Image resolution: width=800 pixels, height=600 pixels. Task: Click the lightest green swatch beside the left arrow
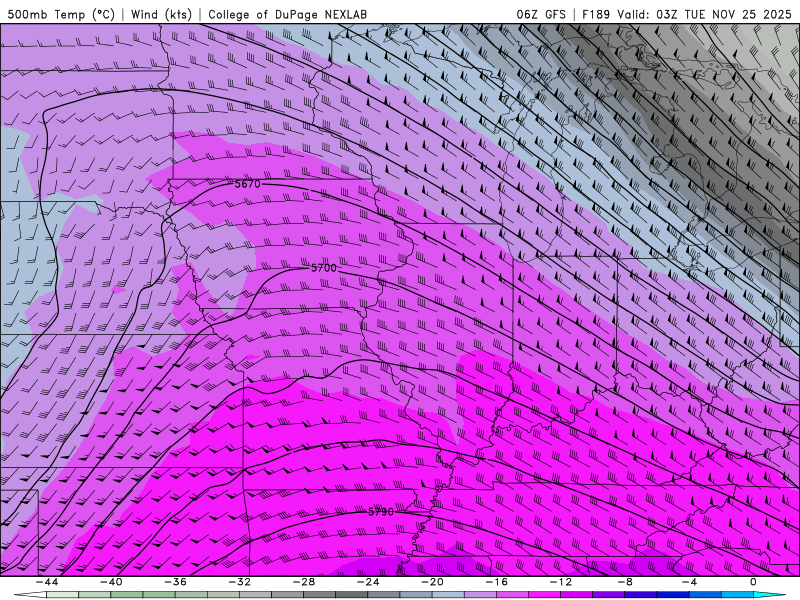(62, 595)
